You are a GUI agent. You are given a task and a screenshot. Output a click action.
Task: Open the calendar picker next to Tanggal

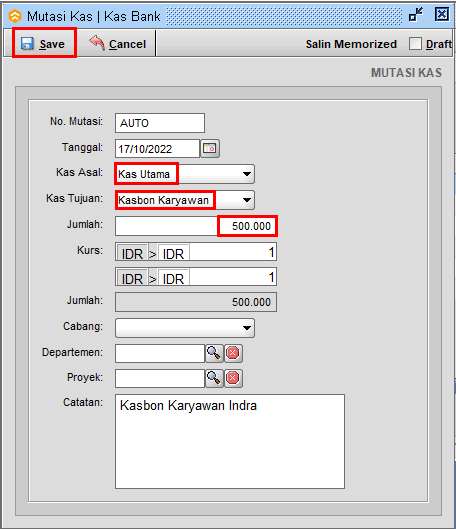click(x=210, y=148)
